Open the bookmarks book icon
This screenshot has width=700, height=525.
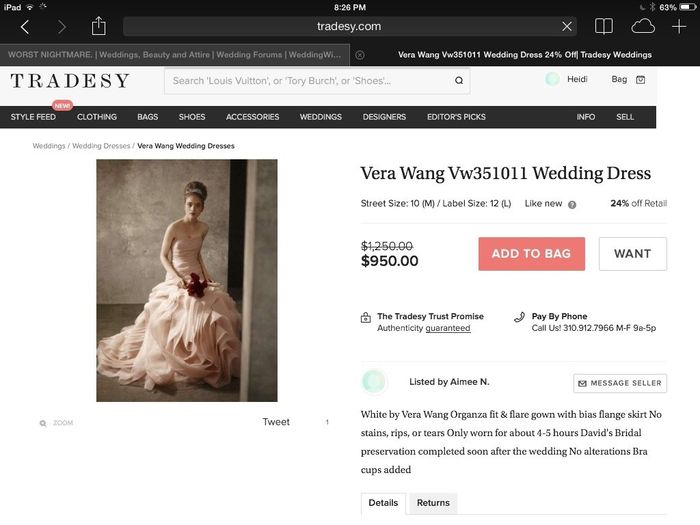coord(604,26)
